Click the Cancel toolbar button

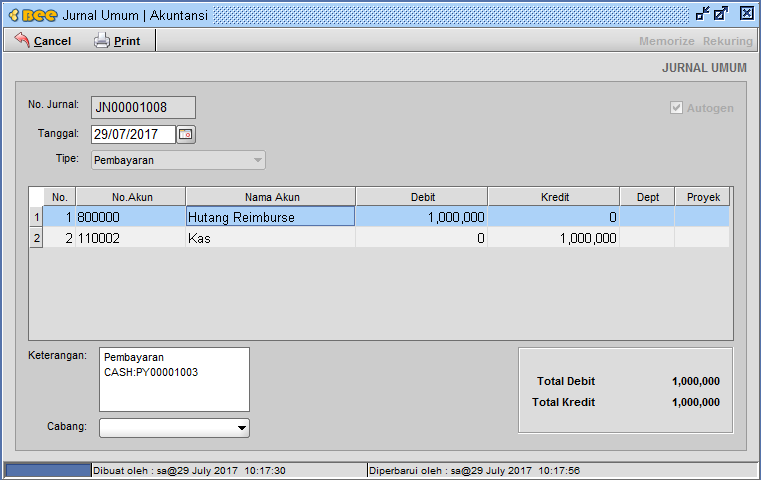[x=43, y=41]
